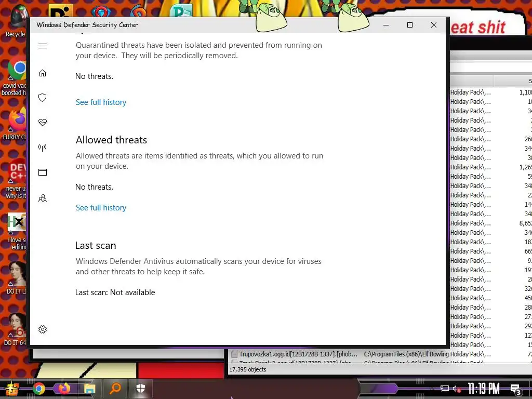Click 'No threats.' under Allowed threats
Screen dimensions: 532x399
pyautogui.click(x=95, y=187)
